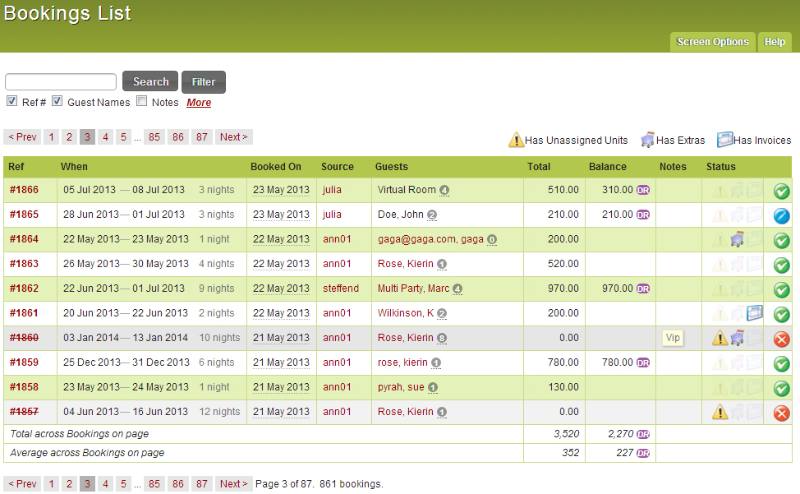Show More search options
Screen dimensions: 800x494
(198, 103)
